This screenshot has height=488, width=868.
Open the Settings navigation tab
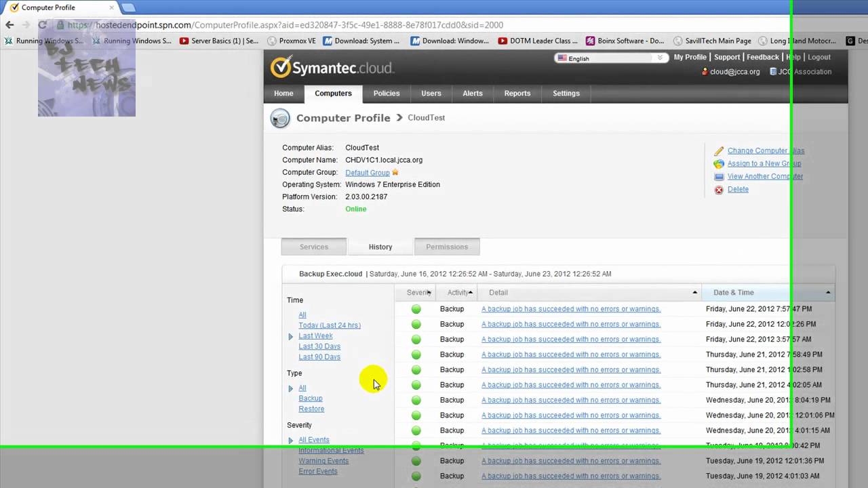click(566, 94)
